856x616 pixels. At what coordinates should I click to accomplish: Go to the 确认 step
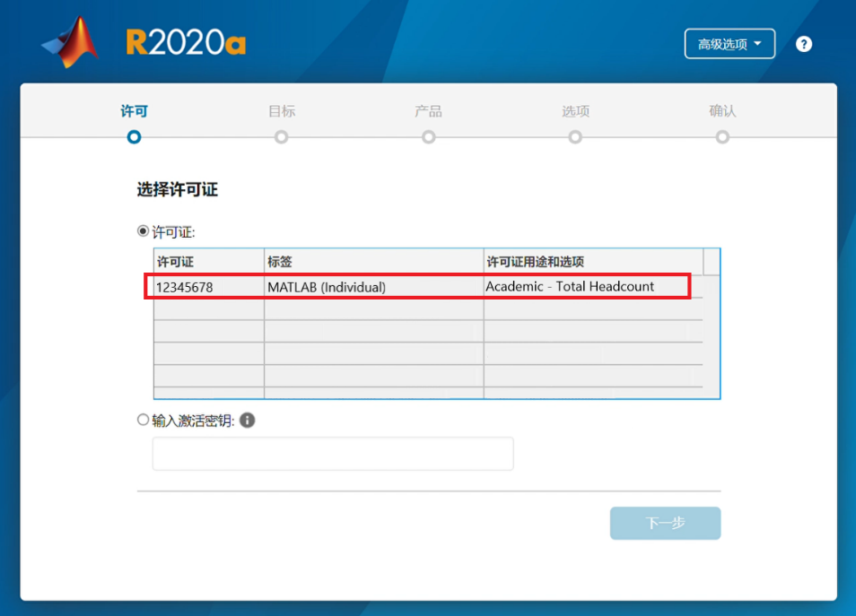tap(722, 123)
